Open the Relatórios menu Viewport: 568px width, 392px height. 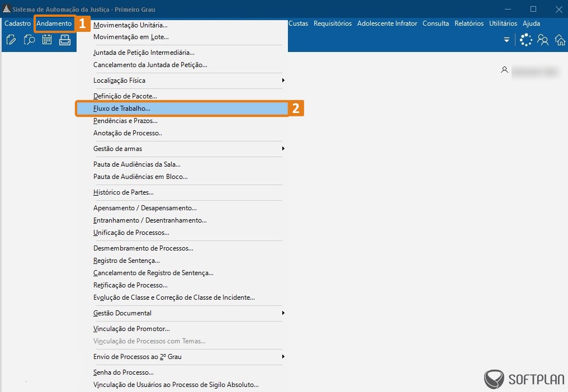(468, 23)
